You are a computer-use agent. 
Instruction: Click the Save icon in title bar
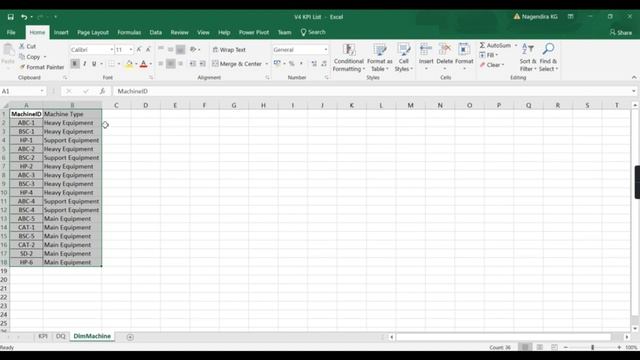11,17
